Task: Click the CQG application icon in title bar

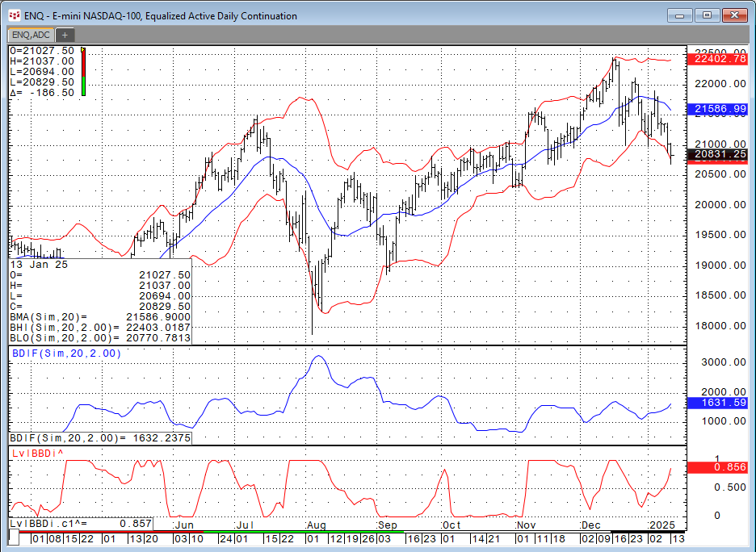Action: [x=13, y=15]
